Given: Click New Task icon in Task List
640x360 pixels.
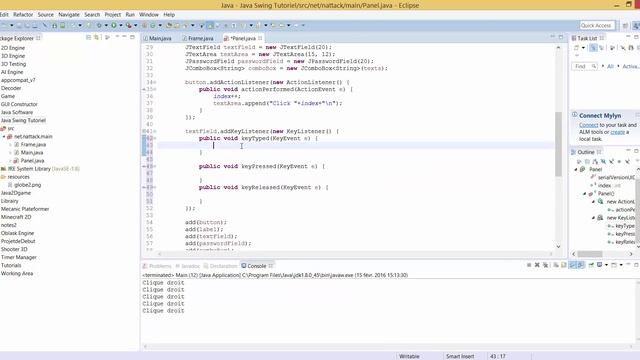Looking at the screenshot, I should coord(576,48).
